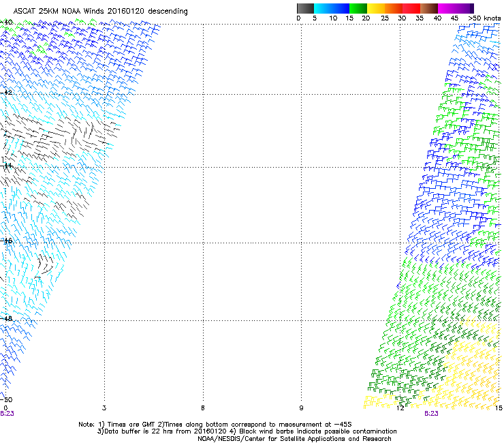Click the yellow 20-25 knots legend segment
This screenshot has width=504, height=443.
[376, 8]
